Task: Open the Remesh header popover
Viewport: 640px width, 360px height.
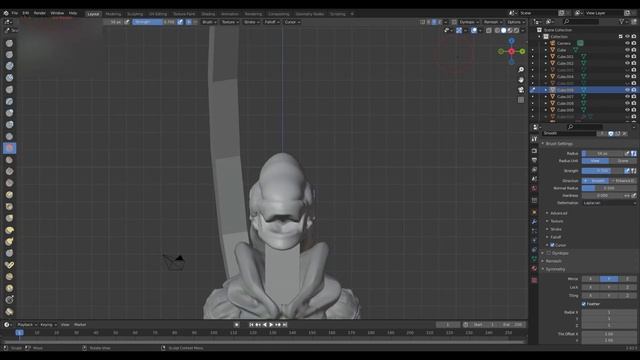Action: (x=493, y=22)
